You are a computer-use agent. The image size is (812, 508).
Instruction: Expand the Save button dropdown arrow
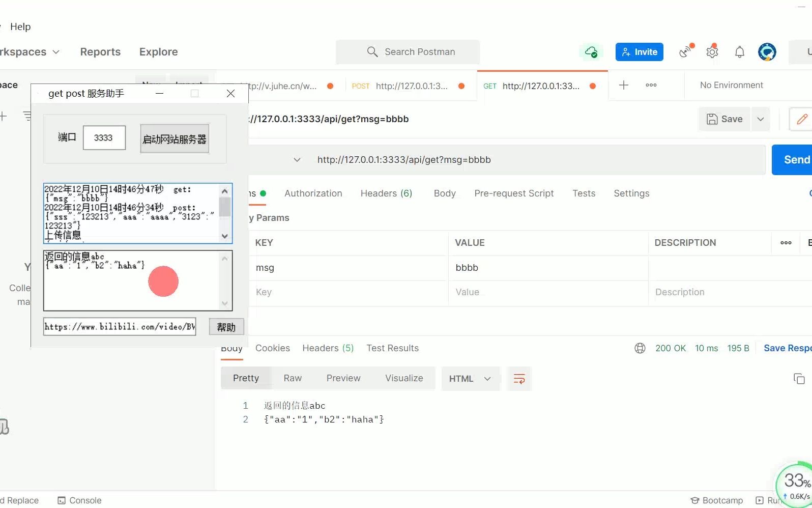[761, 119]
